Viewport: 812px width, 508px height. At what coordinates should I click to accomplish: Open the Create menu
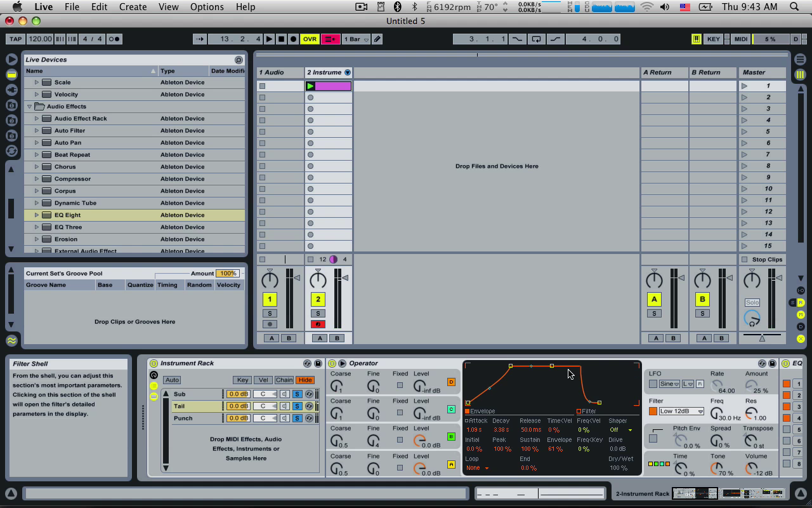point(133,7)
